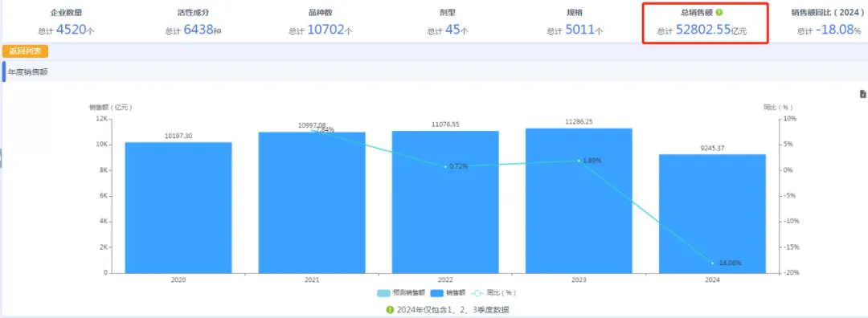Click the 2022 x-axis label

(x=445, y=280)
